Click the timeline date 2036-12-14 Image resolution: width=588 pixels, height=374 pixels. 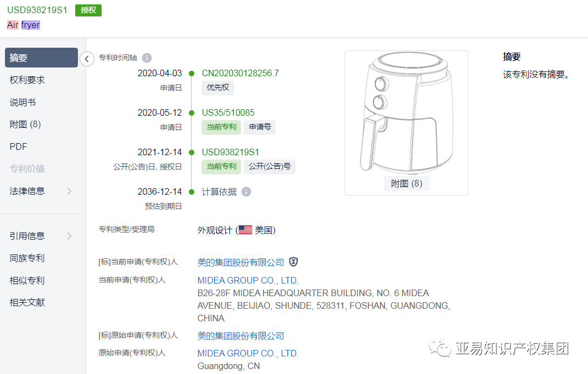coord(160,192)
